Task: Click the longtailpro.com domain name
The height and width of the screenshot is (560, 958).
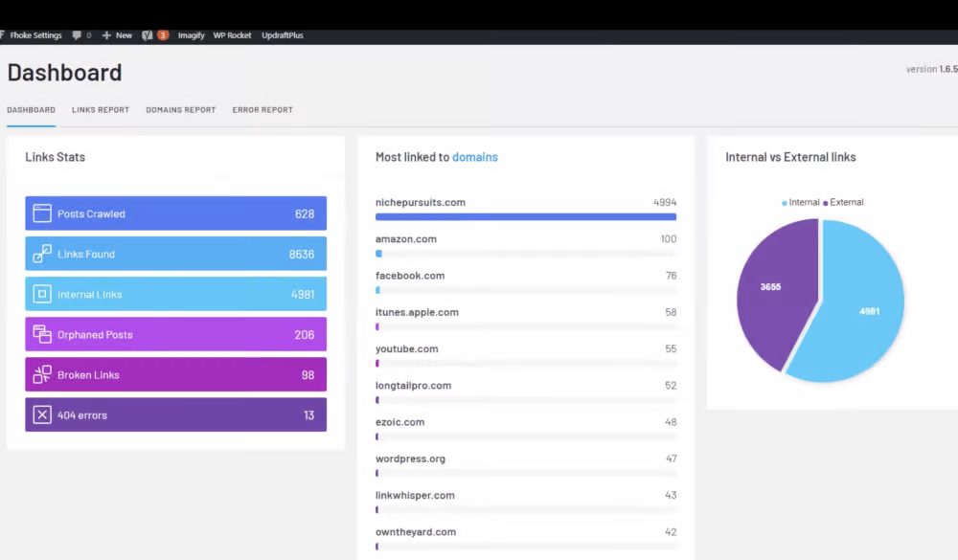Action: click(x=413, y=386)
